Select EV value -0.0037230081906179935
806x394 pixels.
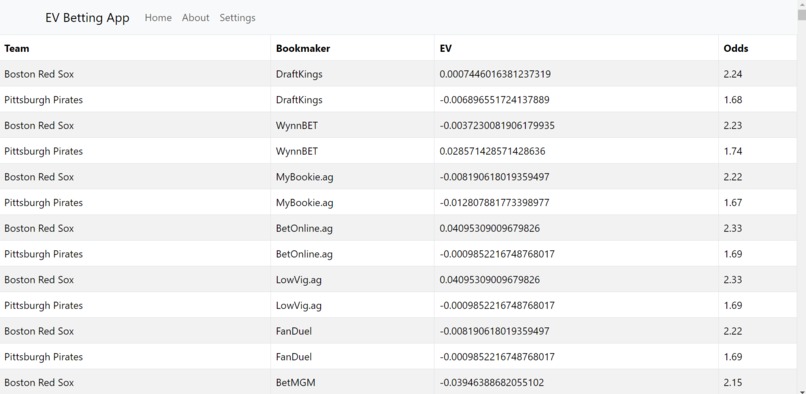(x=497, y=126)
